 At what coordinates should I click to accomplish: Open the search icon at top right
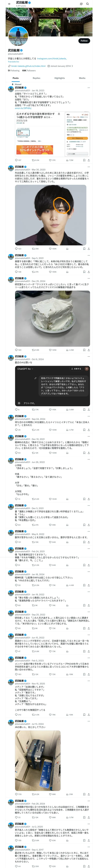click(x=88, y=4)
